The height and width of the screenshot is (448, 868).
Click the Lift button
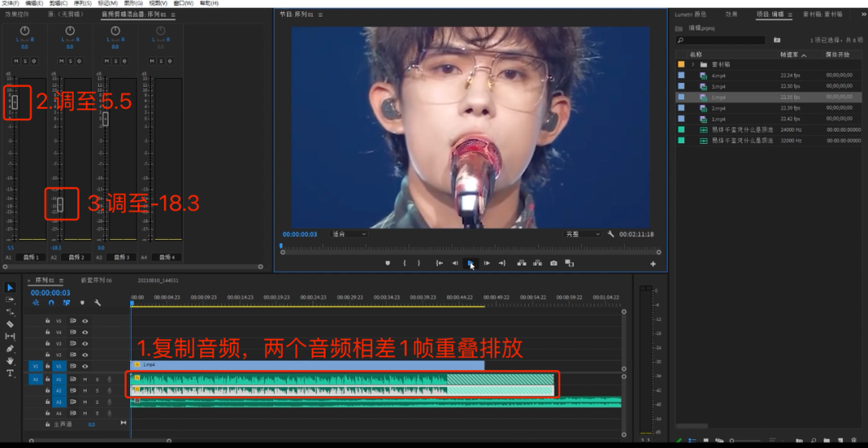pos(522,263)
